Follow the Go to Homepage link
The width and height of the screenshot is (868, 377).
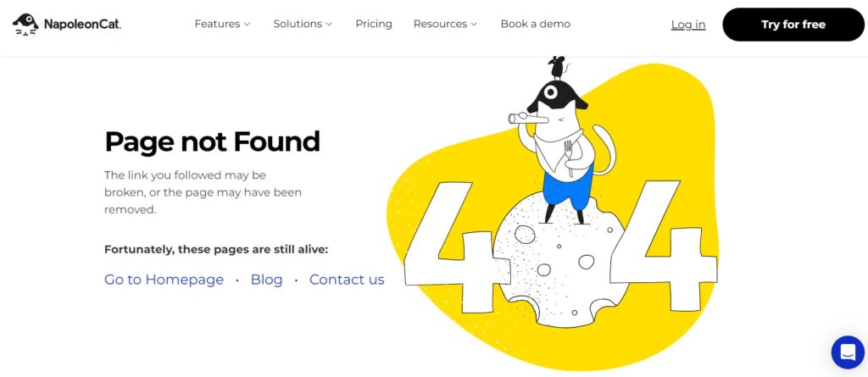pyautogui.click(x=164, y=280)
